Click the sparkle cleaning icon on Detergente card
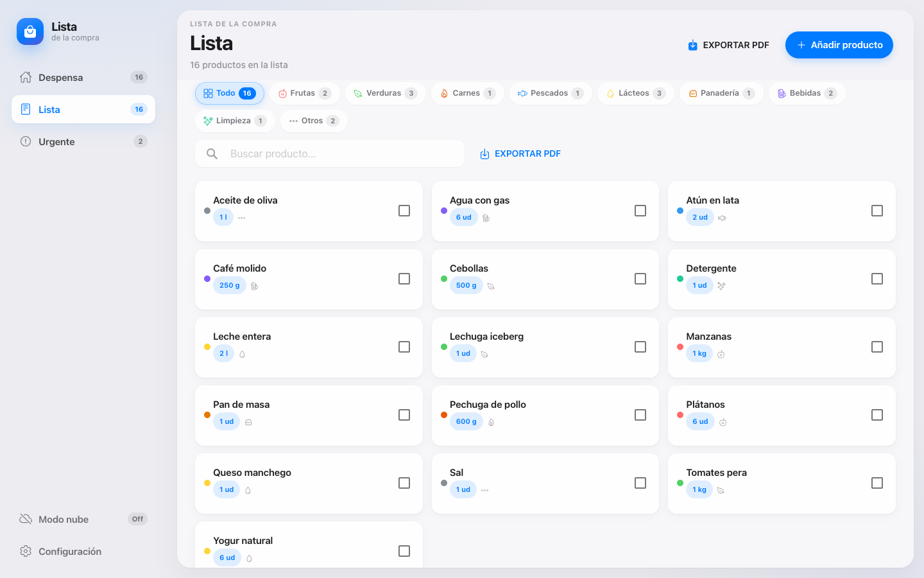This screenshot has height=578, width=924. pos(721,286)
